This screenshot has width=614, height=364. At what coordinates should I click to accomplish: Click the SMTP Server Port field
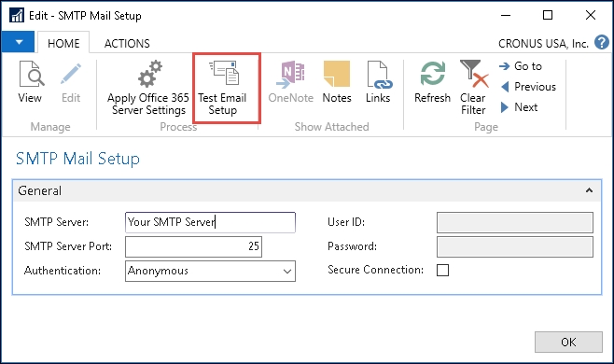point(193,246)
